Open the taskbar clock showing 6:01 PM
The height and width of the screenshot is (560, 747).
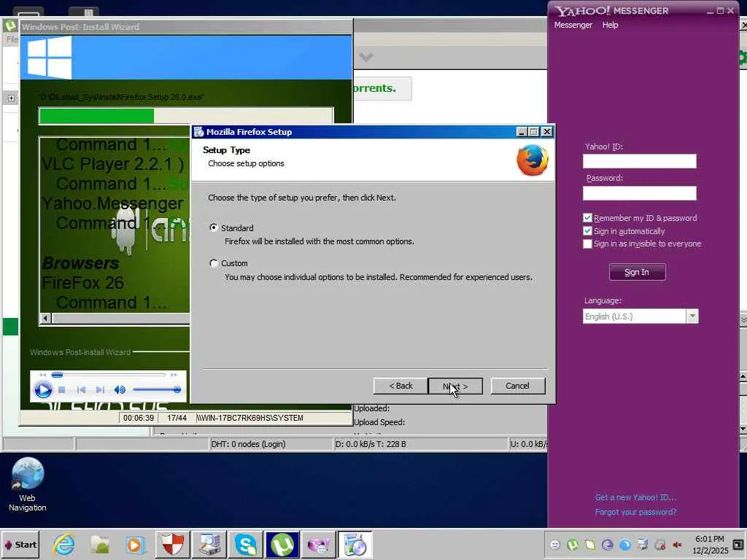click(x=710, y=544)
